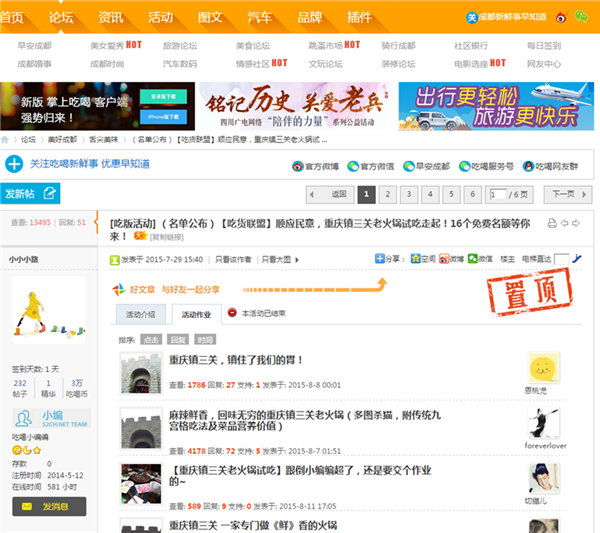Open the 品牌 navigation item

(310, 18)
